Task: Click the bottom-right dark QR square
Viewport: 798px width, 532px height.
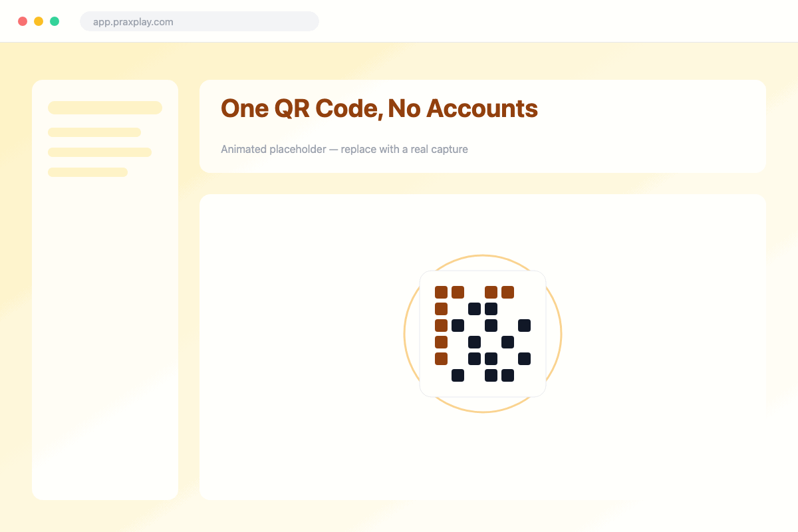Action: pos(507,375)
